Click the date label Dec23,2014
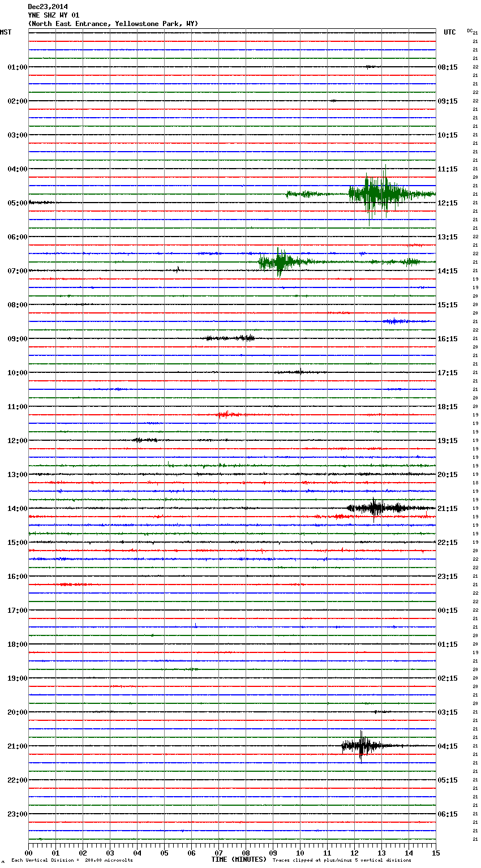Screen dimensions: 481x868 (x=48, y=7)
